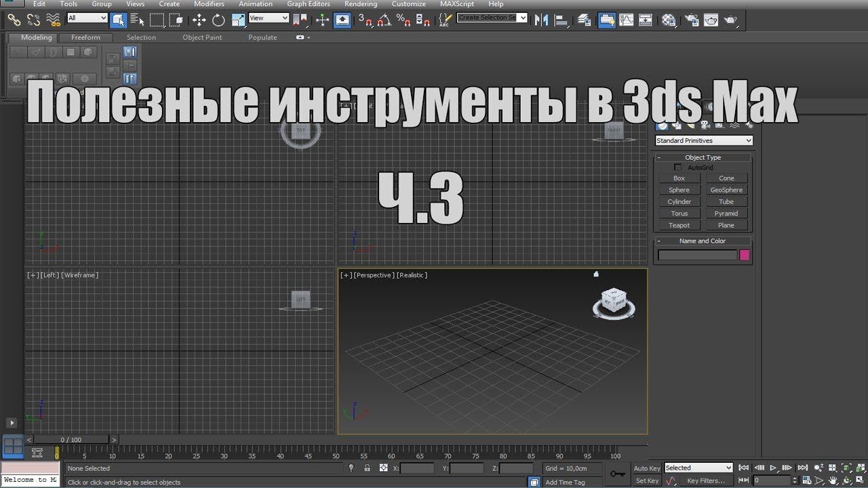Create a Sphere primitive
Screen dimensions: 868x488
tap(679, 190)
